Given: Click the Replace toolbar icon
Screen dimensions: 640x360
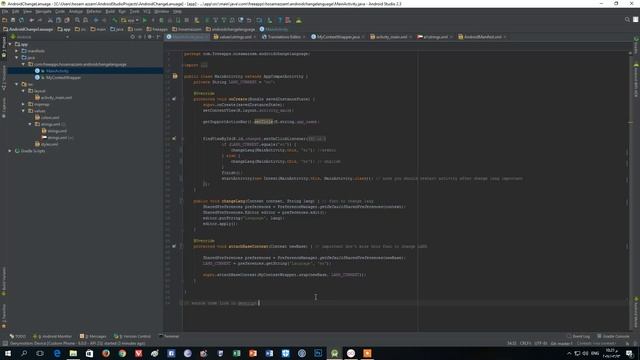Looking at the screenshot, I should [x=86, y=20].
